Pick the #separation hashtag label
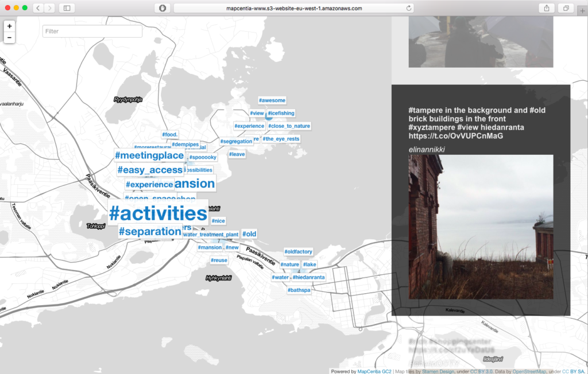The image size is (588, 374). coord(150,231)
